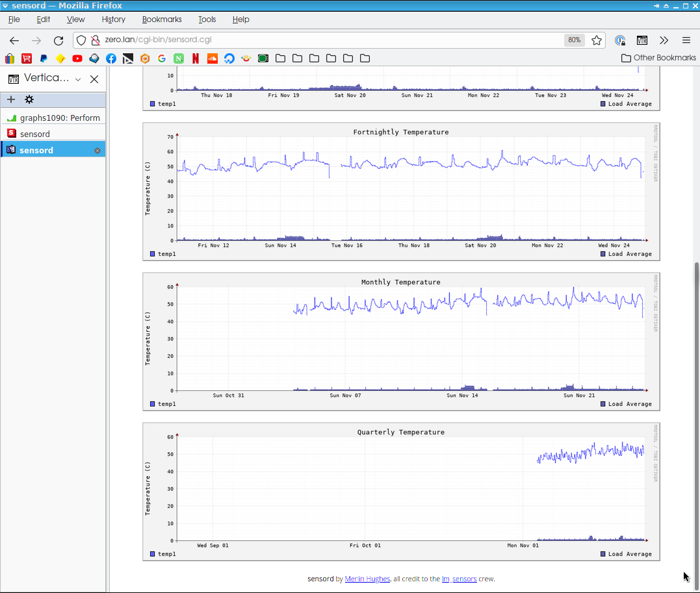Click the "Sun Nov 07" axis label
The image size is (700, 593).
point(345,396)
